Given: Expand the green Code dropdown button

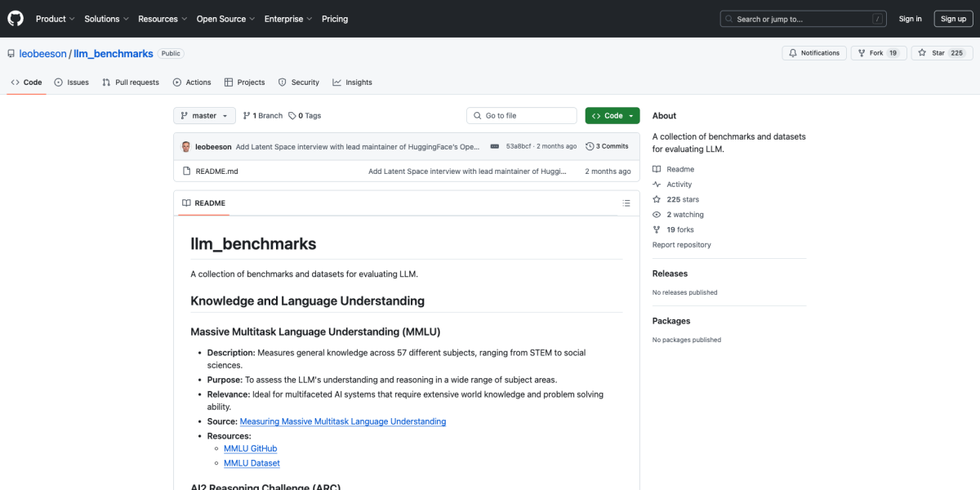Looking at the screenshot, I should coord(612,116).
